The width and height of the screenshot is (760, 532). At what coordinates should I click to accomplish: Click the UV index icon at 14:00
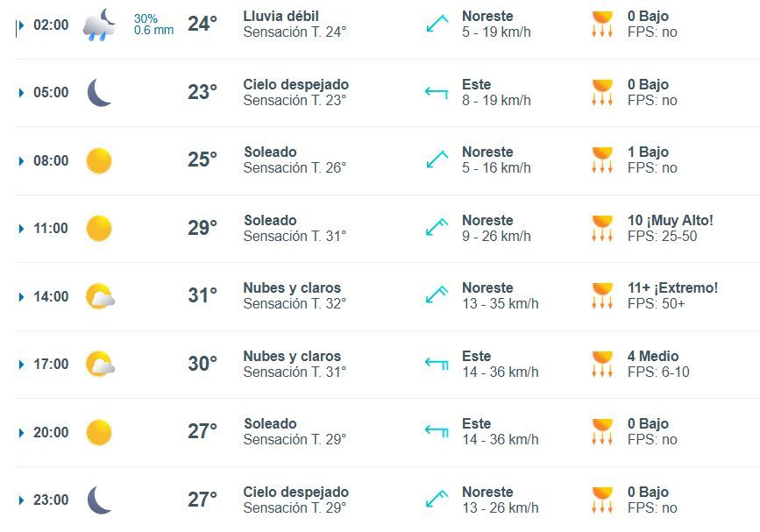602,296
